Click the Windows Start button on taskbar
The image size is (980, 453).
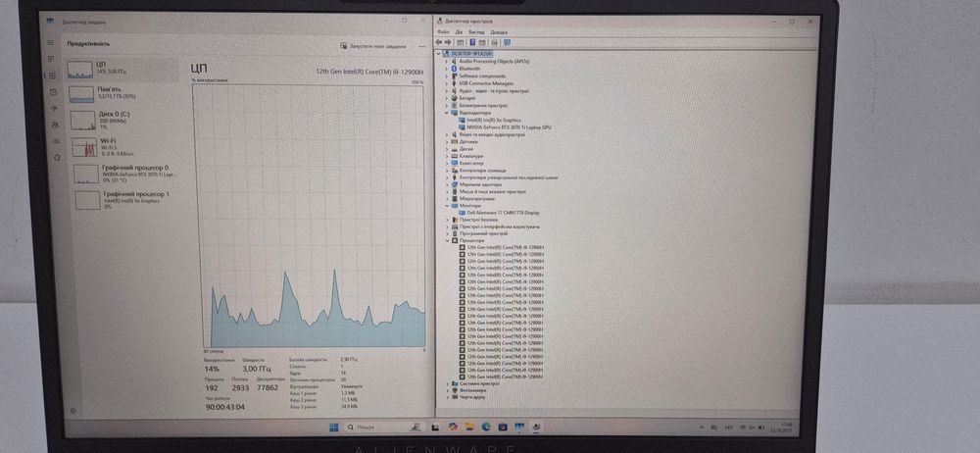click(333, 428)
